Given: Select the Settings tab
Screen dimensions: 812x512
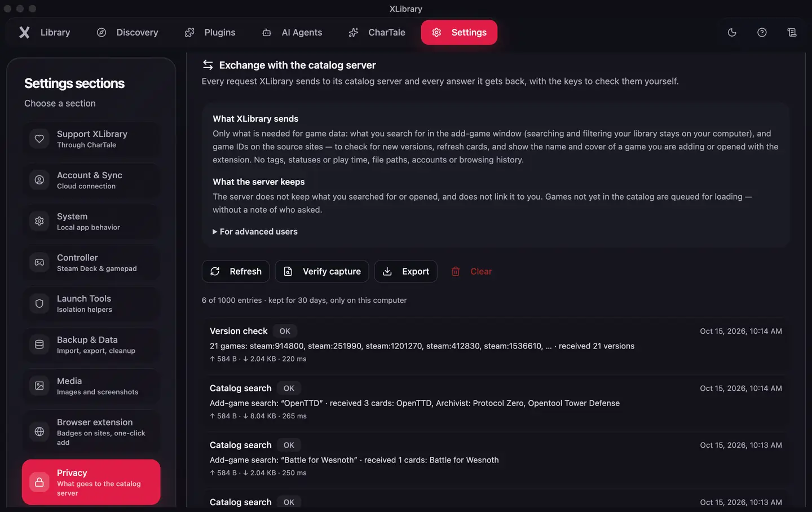Looking at the screenshot, I should pos(459,32).
